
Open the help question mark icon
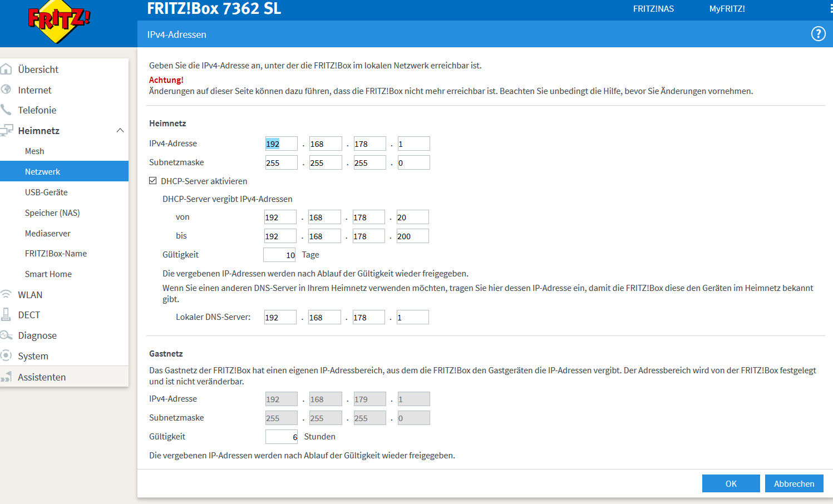[818, 34]
